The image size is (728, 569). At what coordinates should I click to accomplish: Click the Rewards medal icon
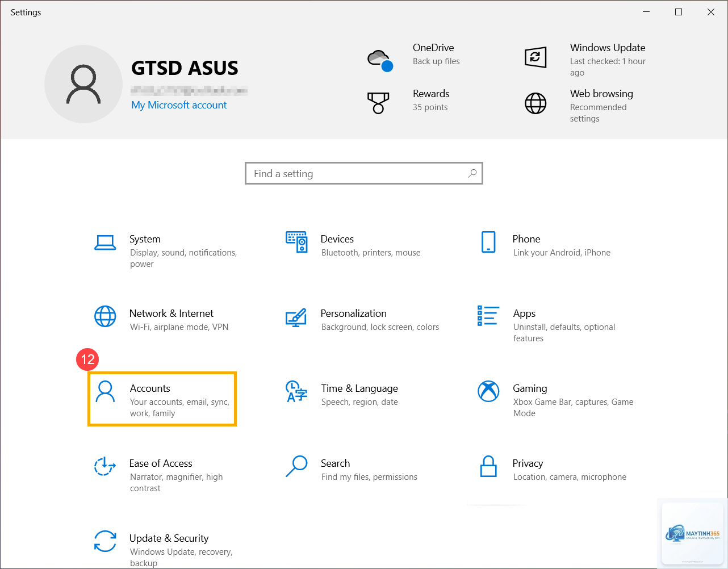pyautogui.click(x=378, y=103)
